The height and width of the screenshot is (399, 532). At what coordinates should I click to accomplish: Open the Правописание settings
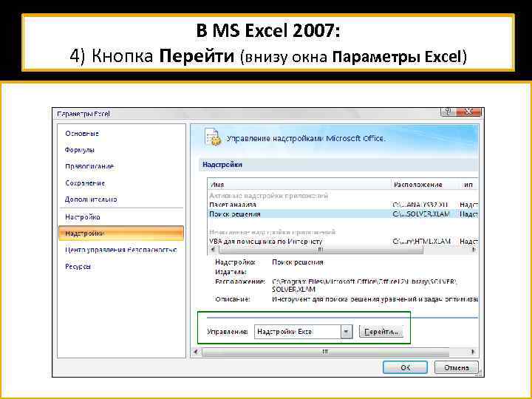pos(89,166)
